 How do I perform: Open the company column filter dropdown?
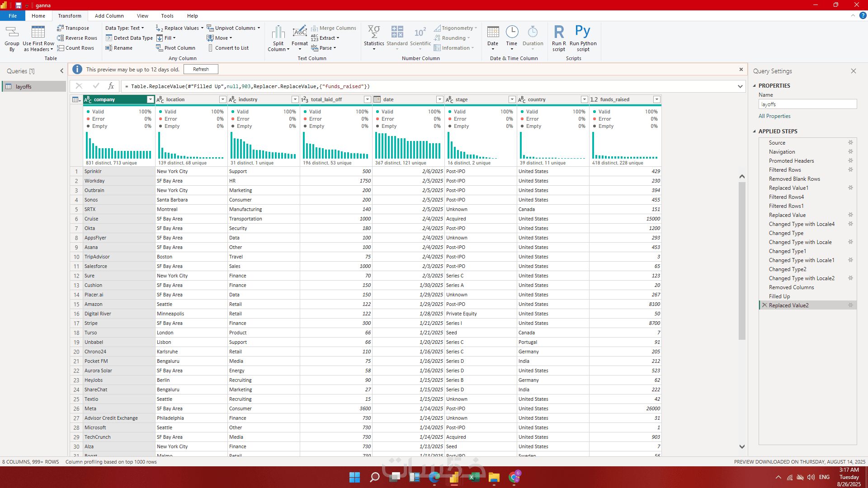click(x=151, y=99)
